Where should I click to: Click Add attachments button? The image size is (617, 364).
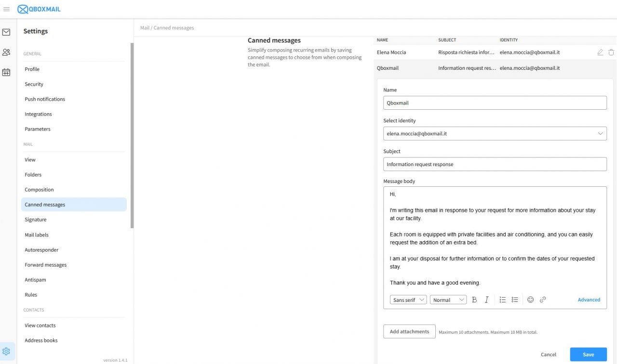point(409,332)
